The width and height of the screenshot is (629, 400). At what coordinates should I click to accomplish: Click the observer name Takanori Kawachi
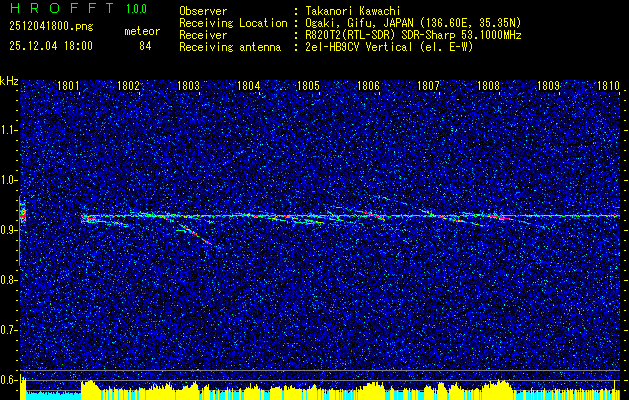click(x=353, y=11)
